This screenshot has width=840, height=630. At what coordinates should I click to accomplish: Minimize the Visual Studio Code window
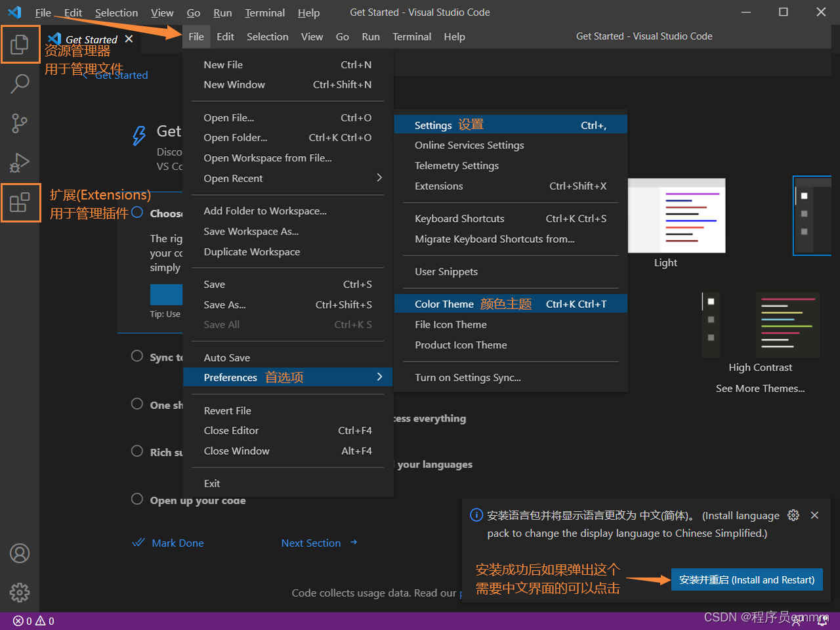[x=746, y=12]
